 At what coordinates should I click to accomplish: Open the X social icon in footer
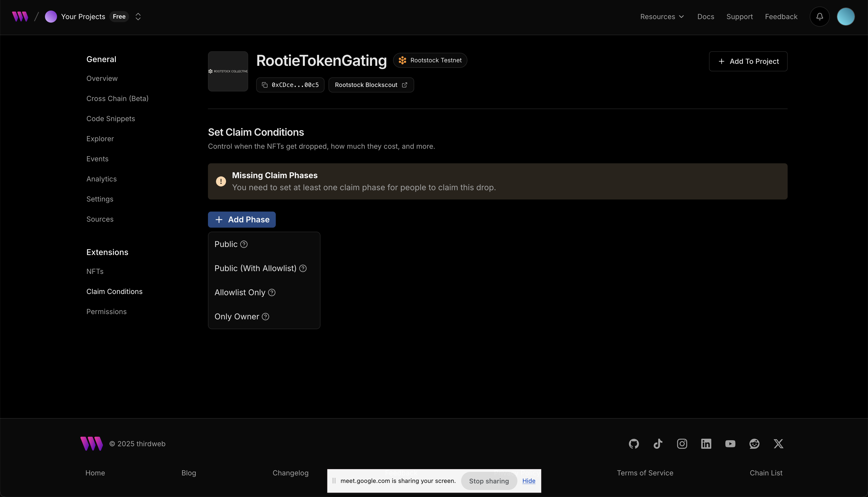pyautogui.click(x=778, y=444)
